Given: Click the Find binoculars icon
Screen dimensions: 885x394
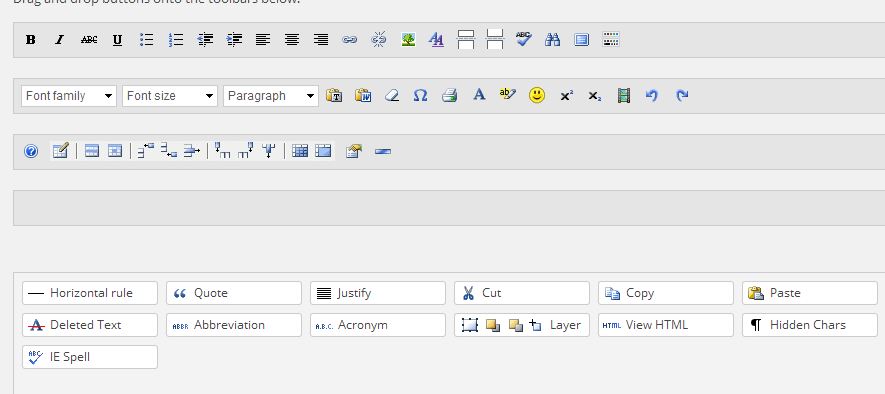Looking at the screenshot, I should (x=553, y=40).
